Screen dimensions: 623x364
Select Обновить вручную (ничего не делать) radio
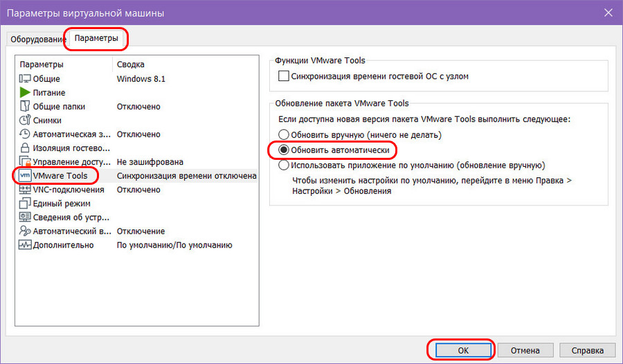tap(283, 135)
